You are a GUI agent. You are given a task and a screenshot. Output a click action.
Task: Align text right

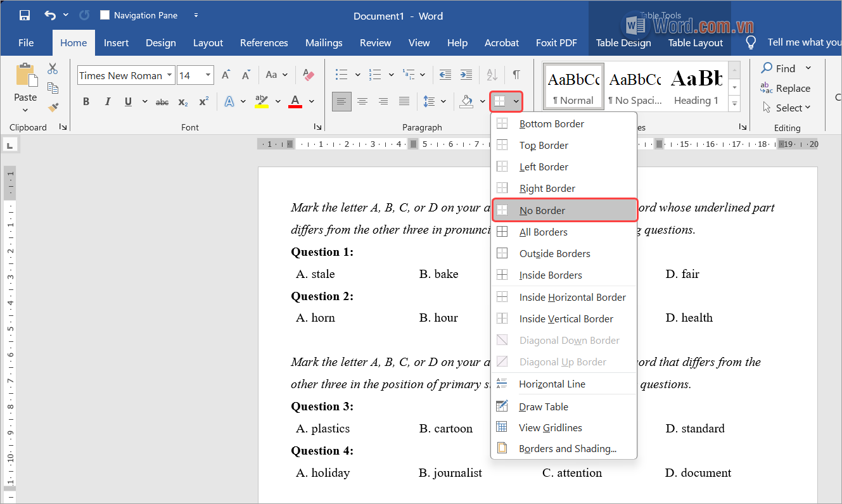click(x=383, y=101)
